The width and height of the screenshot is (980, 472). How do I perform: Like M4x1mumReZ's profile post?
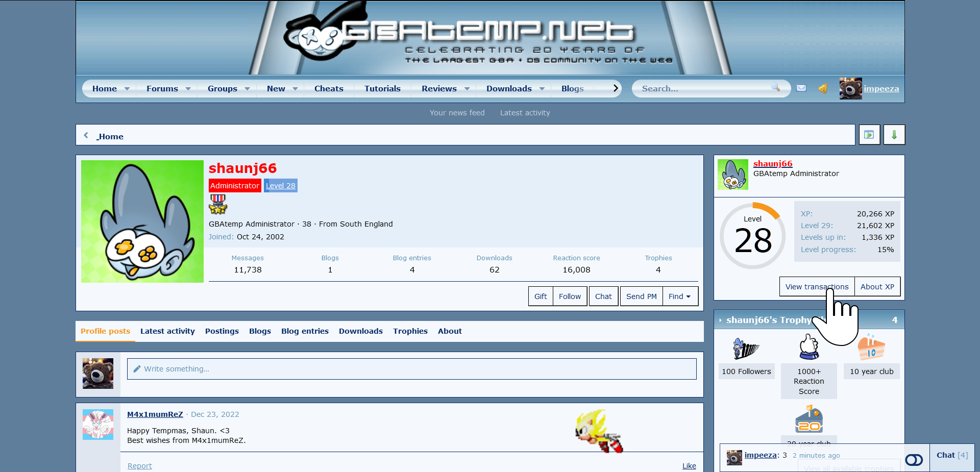tap(689, 466)
